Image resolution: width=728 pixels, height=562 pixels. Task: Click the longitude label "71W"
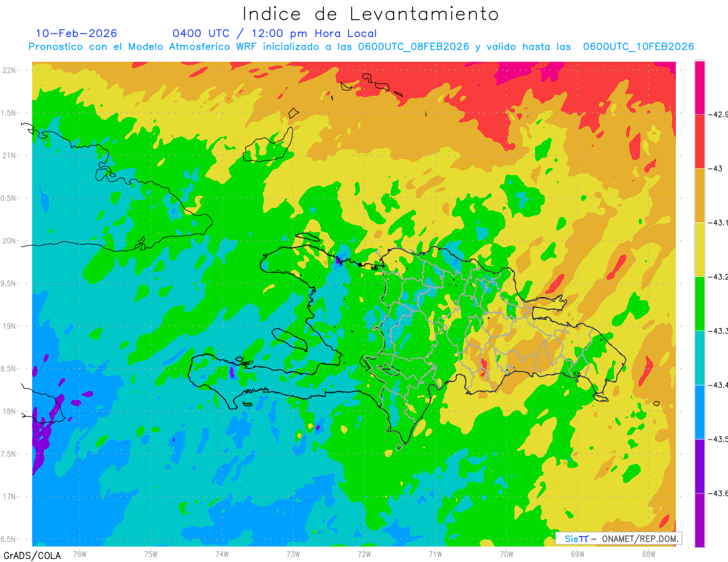435,554
